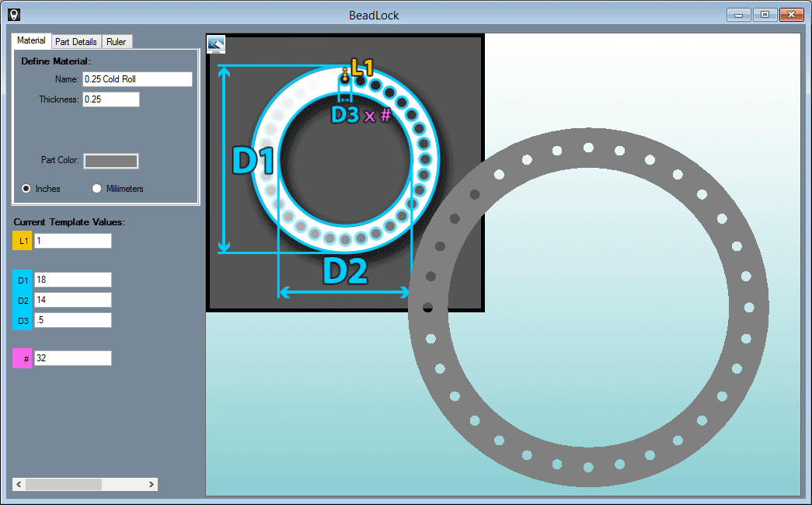Select the Inches unit option

[x=26, y=189]
